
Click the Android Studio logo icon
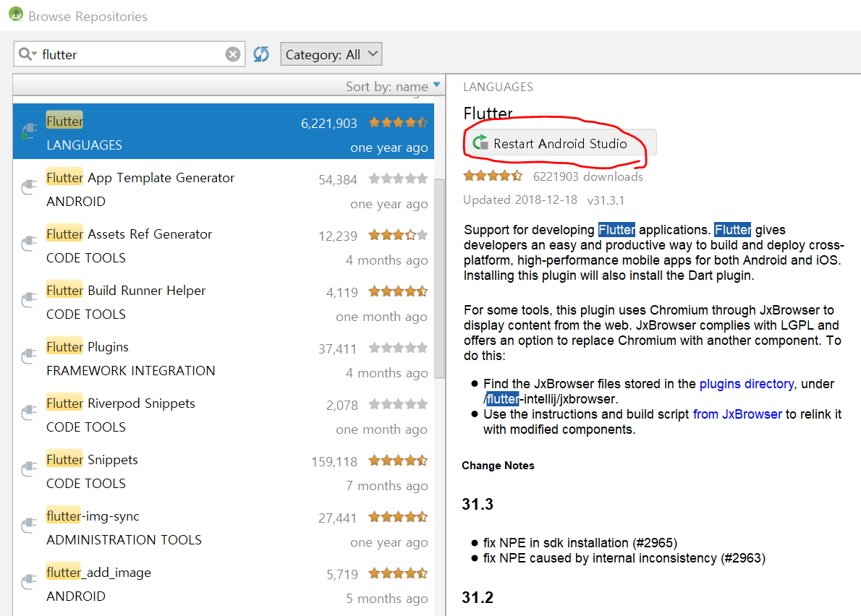point(16,14)
